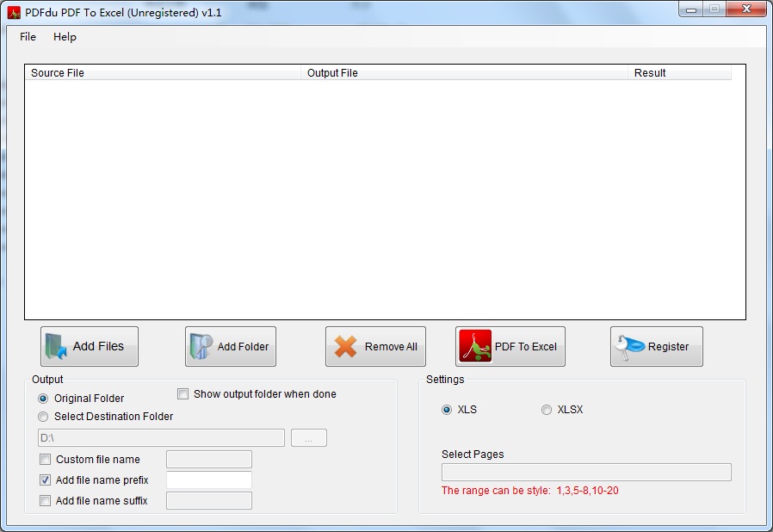The height and width of the screenshot is (532, 773).
Task: Open the Help menu
Action: click(x=65, y=36)
